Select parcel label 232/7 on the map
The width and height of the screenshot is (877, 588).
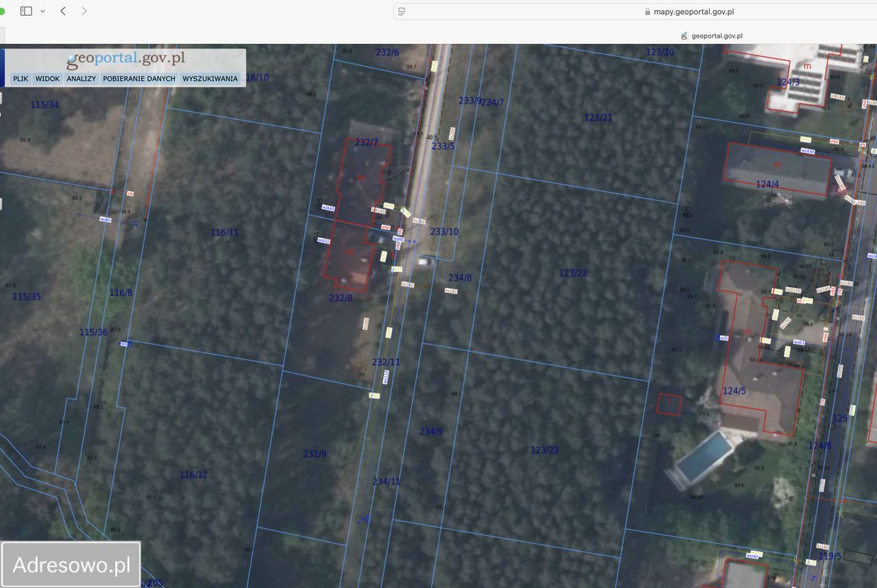coord(367,143)
